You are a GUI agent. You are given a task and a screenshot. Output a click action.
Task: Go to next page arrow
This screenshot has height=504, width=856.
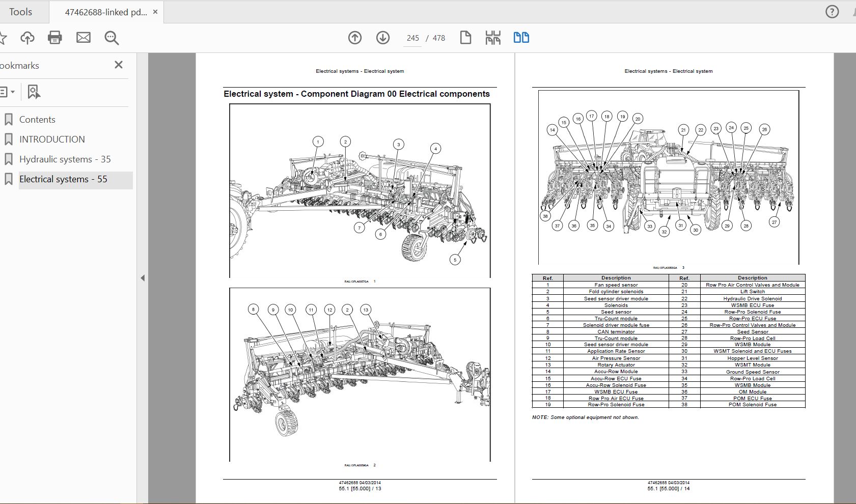click(x=383, y=38)
